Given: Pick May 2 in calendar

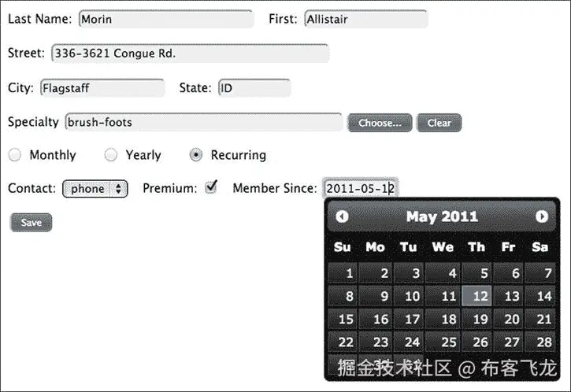Looking at the screenshot, I should coord(376,273).
